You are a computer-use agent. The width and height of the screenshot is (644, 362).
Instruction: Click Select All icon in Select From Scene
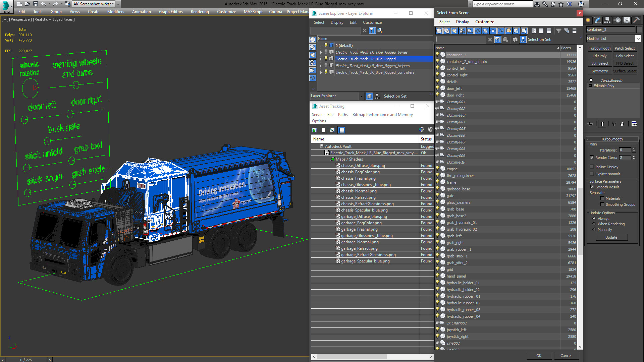click(534, 31)
